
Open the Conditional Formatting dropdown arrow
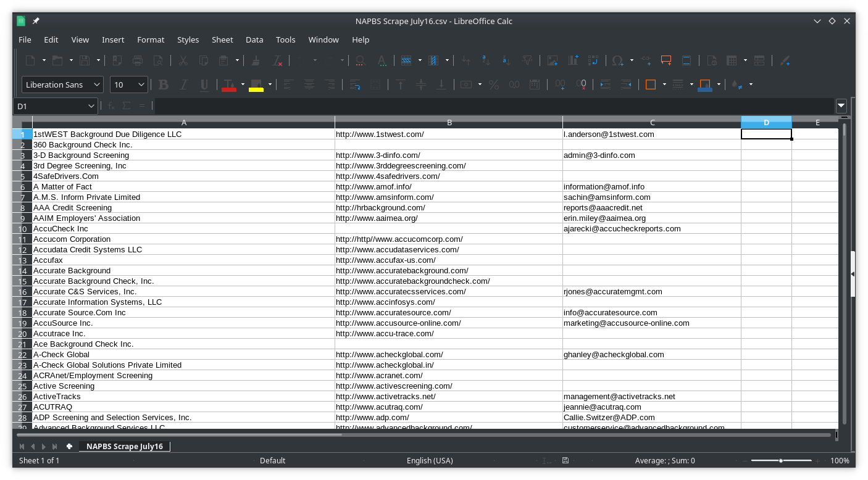coord(751,85)
